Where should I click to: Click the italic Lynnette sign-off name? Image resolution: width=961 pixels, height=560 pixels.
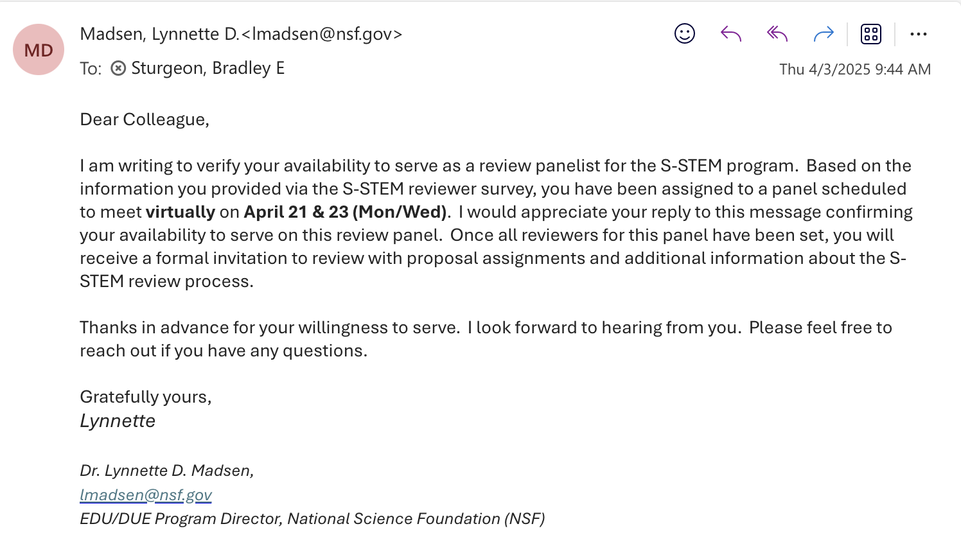pos(118,421)
